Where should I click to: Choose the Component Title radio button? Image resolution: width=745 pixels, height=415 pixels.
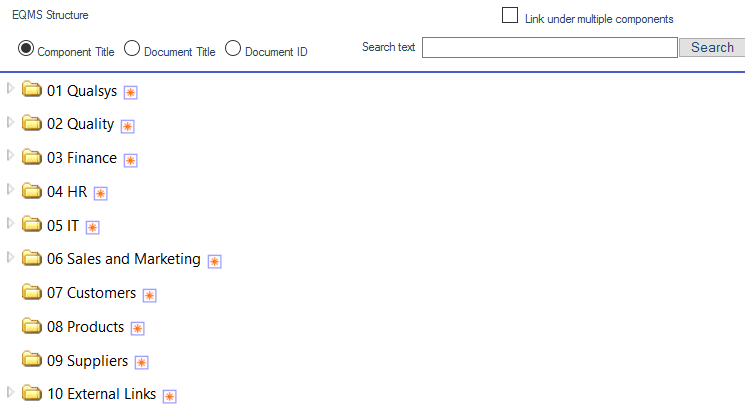(26, 48)
